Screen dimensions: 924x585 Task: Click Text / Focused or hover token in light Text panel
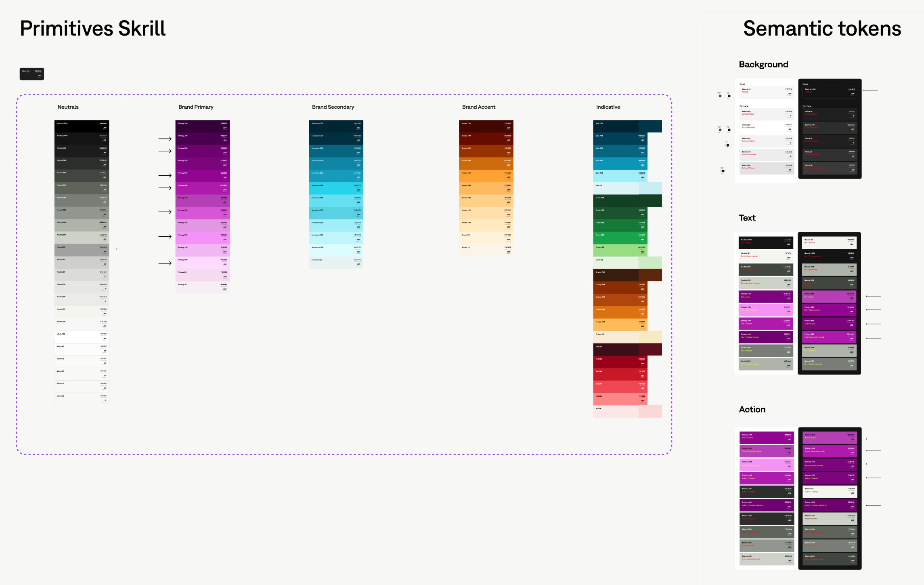(x=766, y=337)
